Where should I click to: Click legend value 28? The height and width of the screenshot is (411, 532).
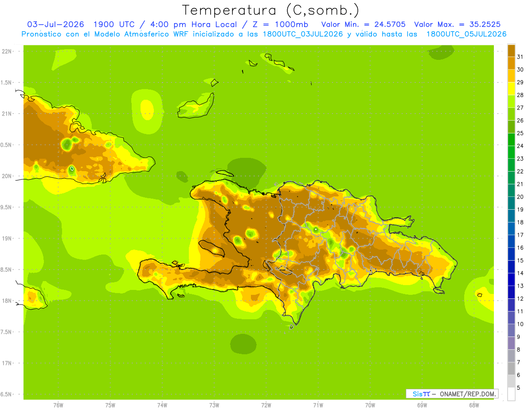pos(520,95)
